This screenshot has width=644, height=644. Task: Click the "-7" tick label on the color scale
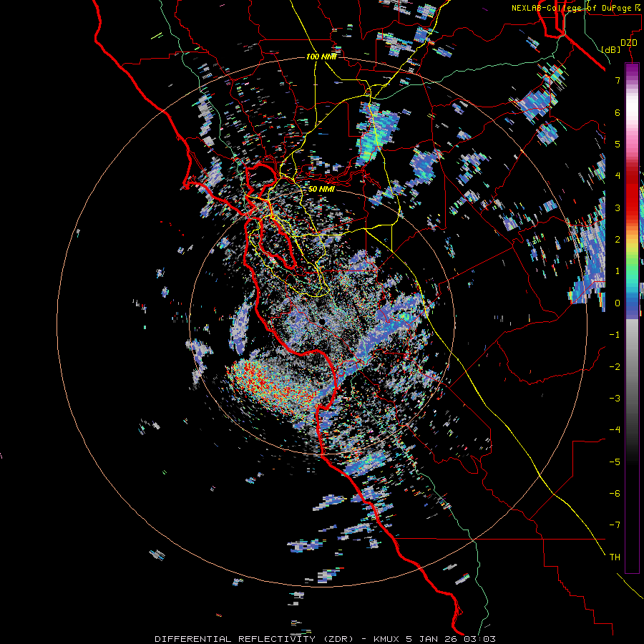tap(615, 525)
